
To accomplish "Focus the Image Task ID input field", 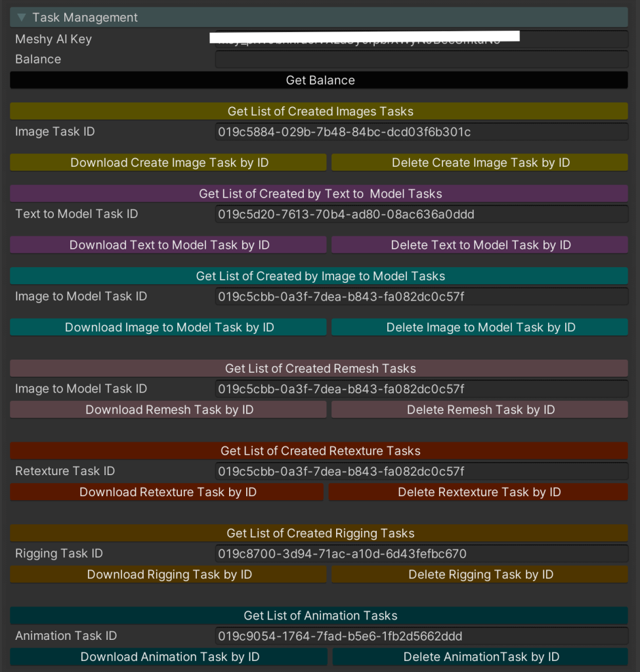I will point(421,132).
